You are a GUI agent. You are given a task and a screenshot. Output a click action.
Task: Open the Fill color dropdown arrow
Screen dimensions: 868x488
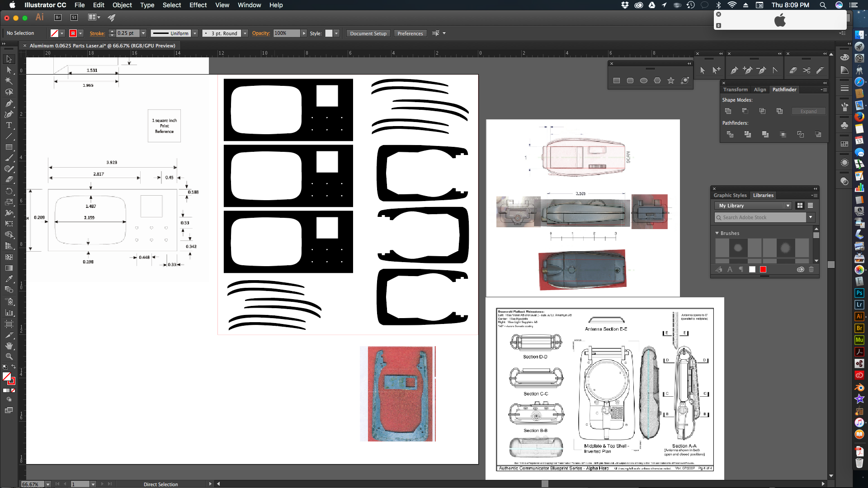click(62, 33)
